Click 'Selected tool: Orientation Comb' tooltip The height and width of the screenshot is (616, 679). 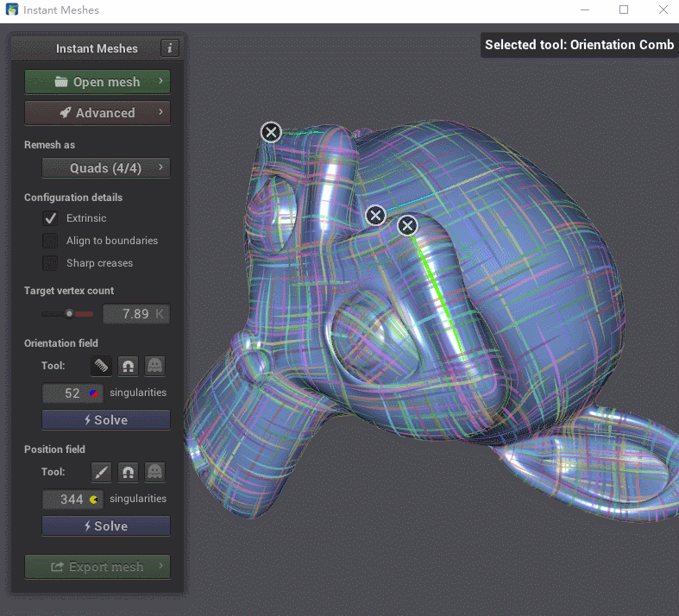pyautogui.click(x=580, y=45)
